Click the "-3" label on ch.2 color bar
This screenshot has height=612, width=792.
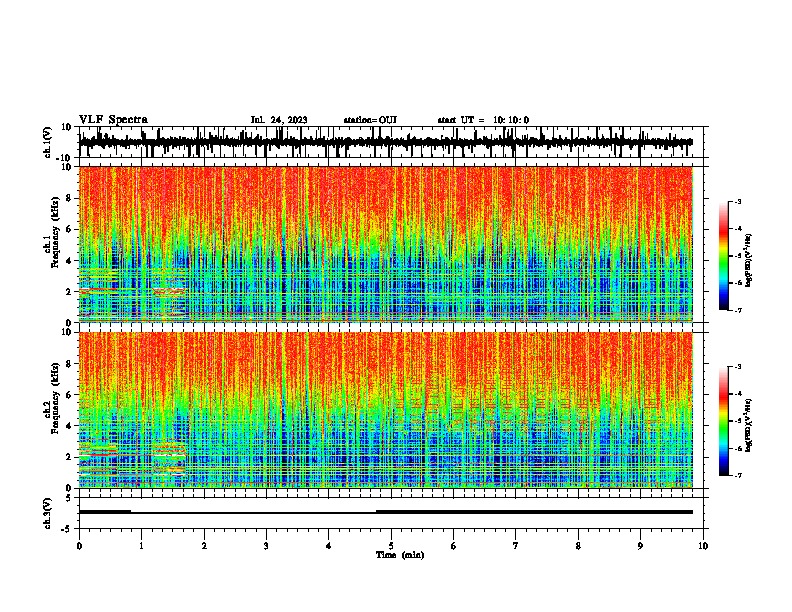(737, 367)
